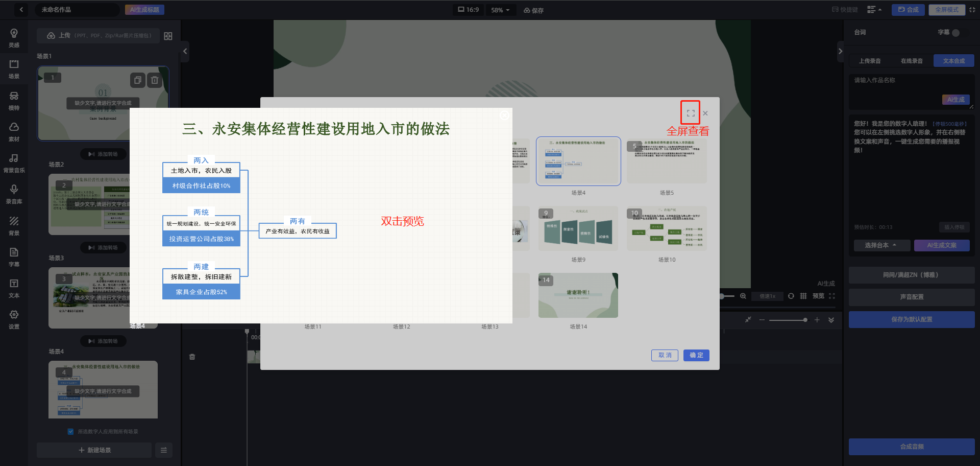Viewport: 980px width, 466px height.
Task: Select the 场景 scene sidebar icon
Action: (x=14, y=69)
